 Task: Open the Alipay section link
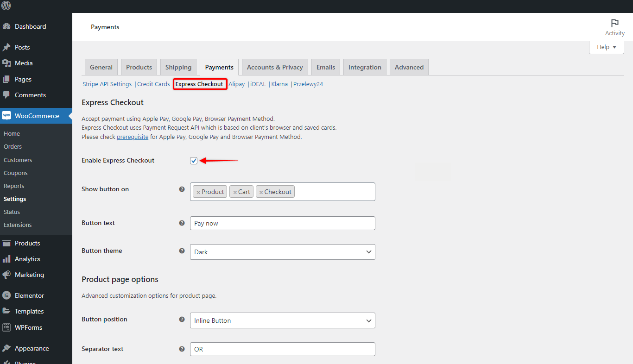(x=236, y=84)
